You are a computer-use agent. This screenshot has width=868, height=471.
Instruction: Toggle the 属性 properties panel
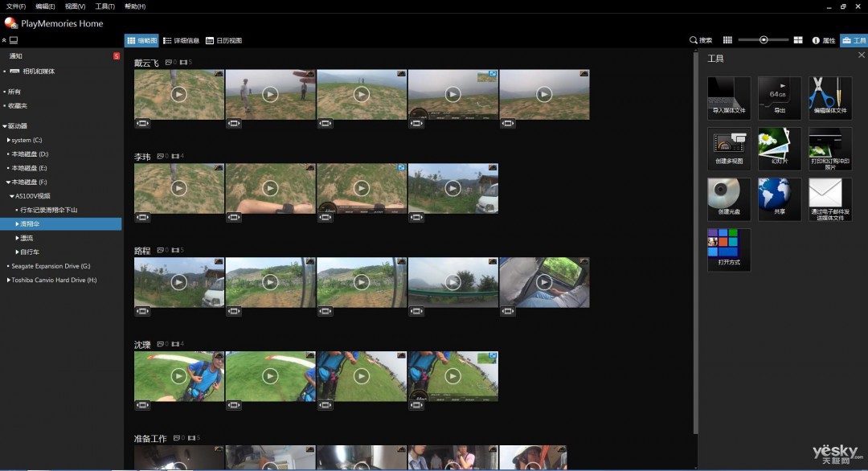(x=823, y=40)
